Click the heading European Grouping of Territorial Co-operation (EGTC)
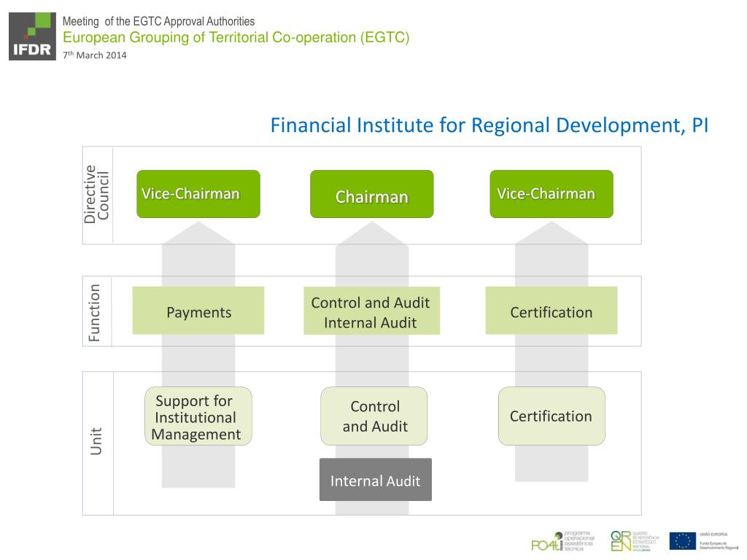Screen dimensions: 747x560 (236, 37)
